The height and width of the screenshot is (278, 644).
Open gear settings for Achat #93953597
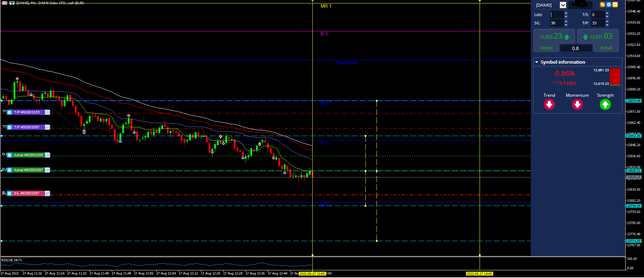point(9,170)
